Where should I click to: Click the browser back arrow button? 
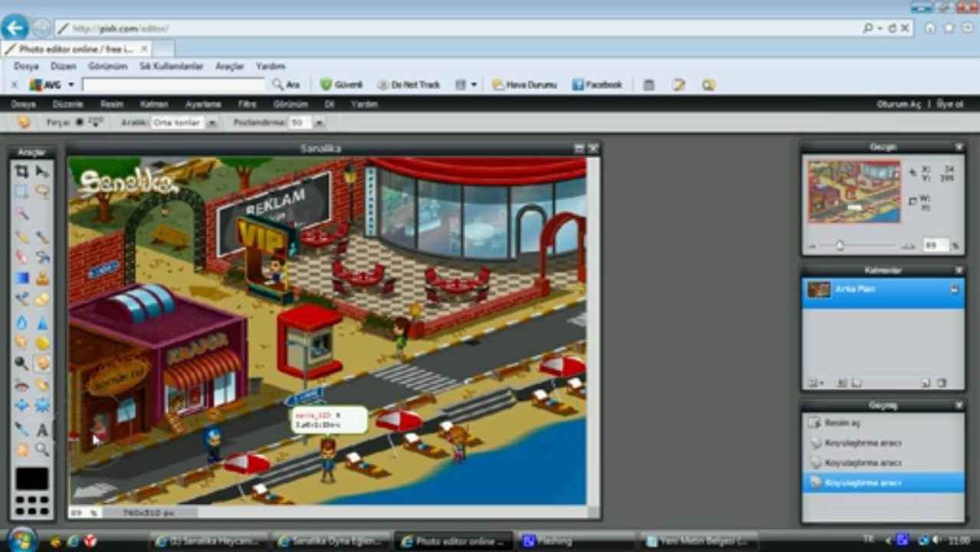pyautogui.click(x=15, y=28)
